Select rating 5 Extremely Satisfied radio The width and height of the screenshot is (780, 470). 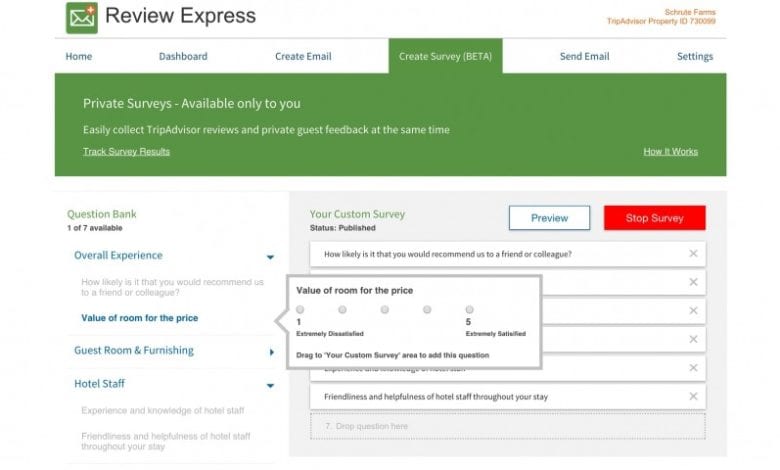point(469,309)
